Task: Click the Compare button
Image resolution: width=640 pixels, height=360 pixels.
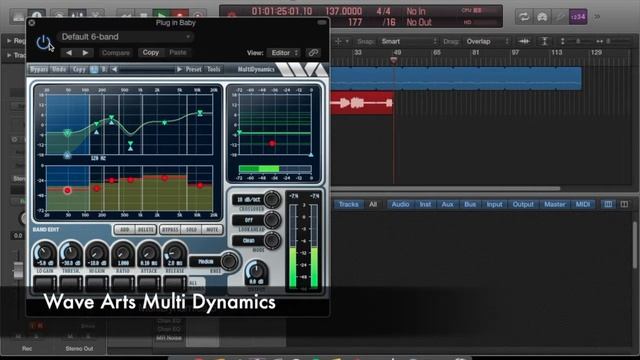Action: point(116,53)
